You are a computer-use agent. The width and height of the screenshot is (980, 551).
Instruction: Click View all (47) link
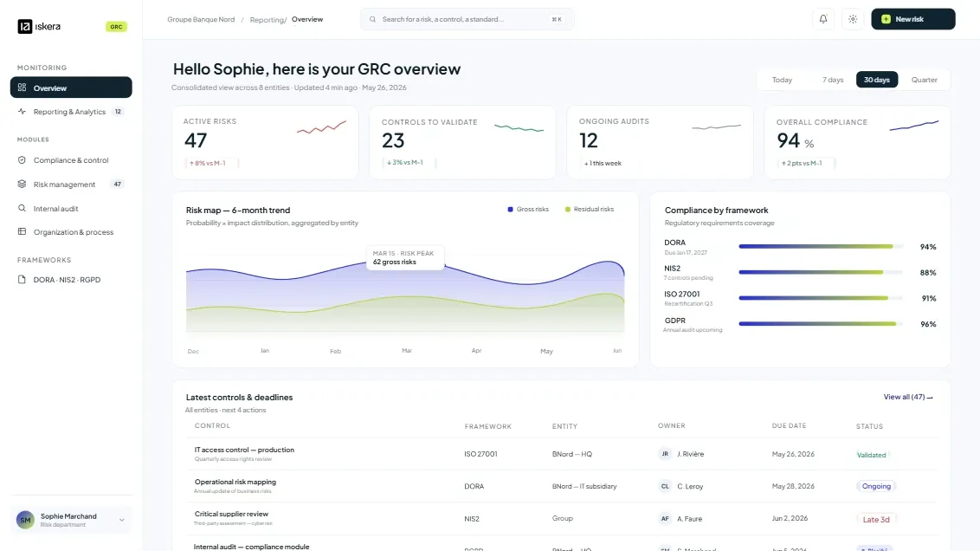tap(908, 397)
